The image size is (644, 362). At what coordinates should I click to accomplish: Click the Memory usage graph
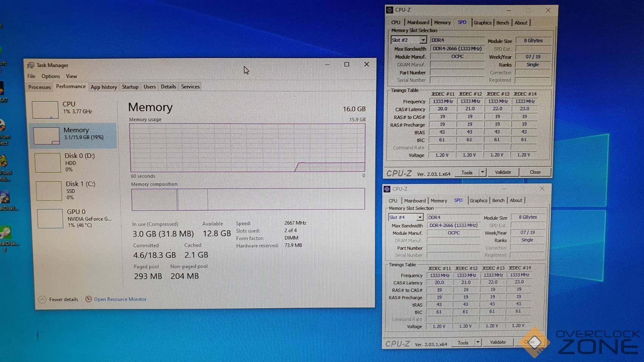click(248, 148)
